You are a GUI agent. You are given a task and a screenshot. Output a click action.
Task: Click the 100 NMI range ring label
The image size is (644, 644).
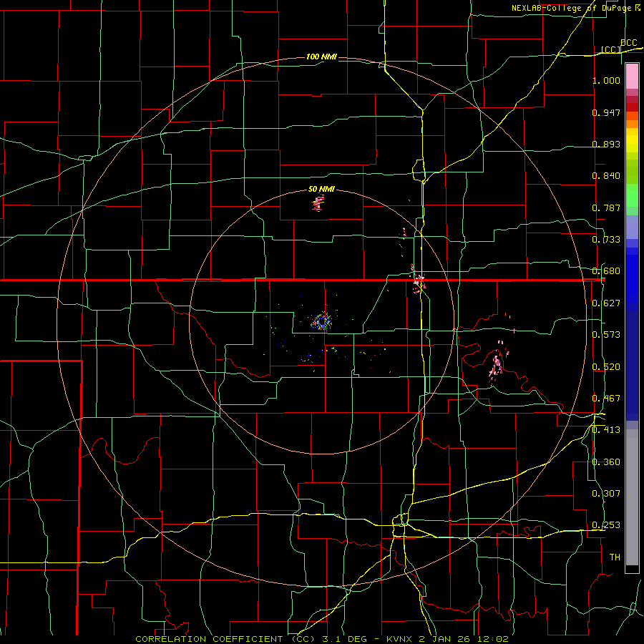(x=321, y=57)
